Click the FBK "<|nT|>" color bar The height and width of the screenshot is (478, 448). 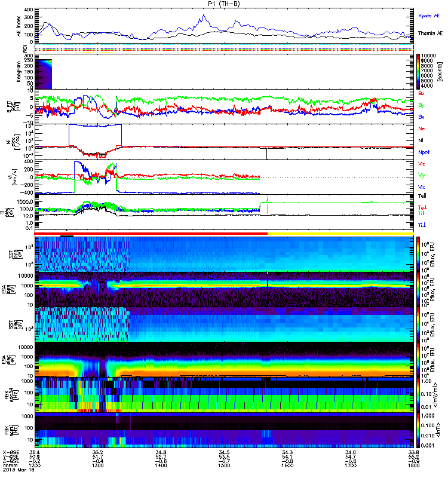[418, 430]
